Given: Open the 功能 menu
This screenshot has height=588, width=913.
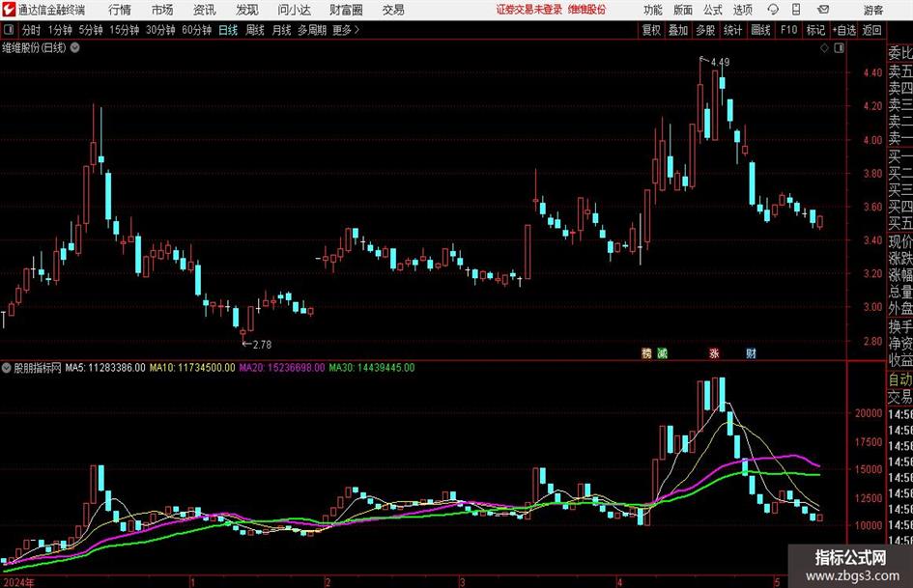Looking at the screenshot, I should [653, 10].
